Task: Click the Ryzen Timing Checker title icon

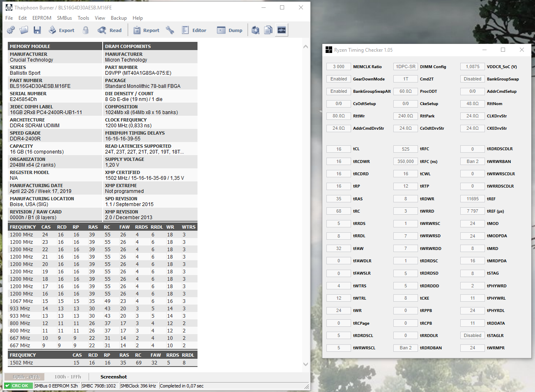Action: [329, 50]
